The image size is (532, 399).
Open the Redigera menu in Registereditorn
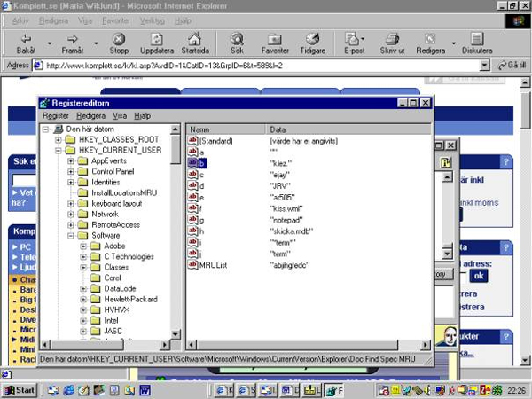91,116
